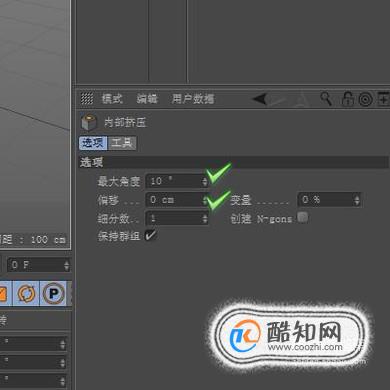
Task: Select the 选项 tab
Action: click(x=93, y=143)
